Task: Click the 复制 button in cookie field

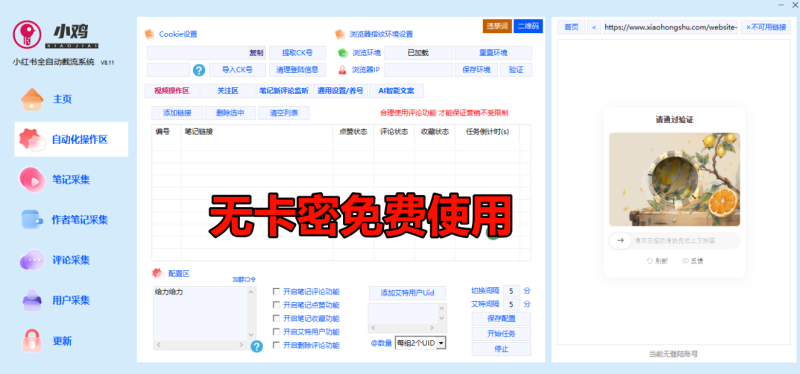Action: (257, 53)
